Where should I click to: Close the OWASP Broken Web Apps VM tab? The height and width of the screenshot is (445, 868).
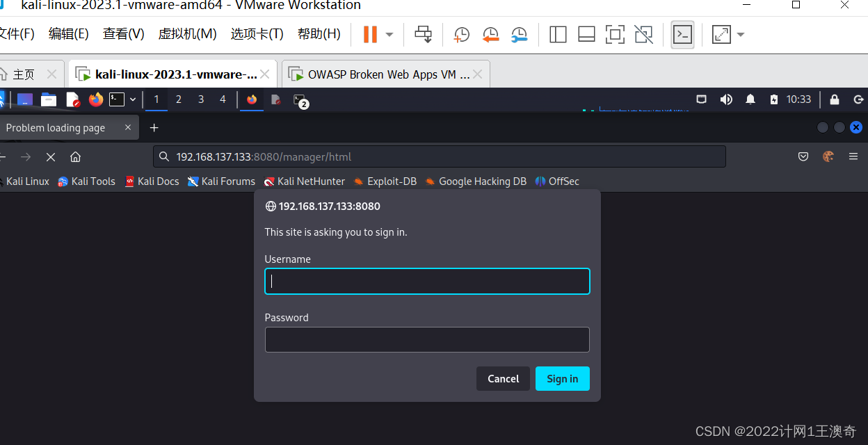pyautogui.click(x=478, y=74)
